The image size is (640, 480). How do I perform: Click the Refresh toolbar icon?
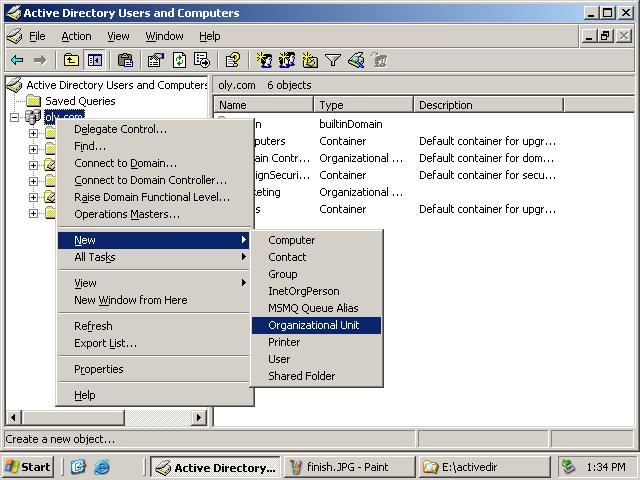pos(179,60)
